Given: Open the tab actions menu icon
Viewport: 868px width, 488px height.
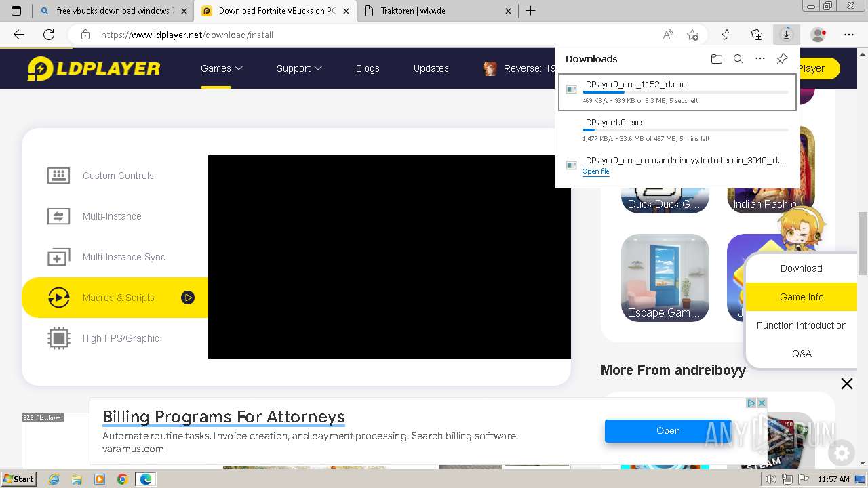Looking at the screenshot, I should (16, 11).
